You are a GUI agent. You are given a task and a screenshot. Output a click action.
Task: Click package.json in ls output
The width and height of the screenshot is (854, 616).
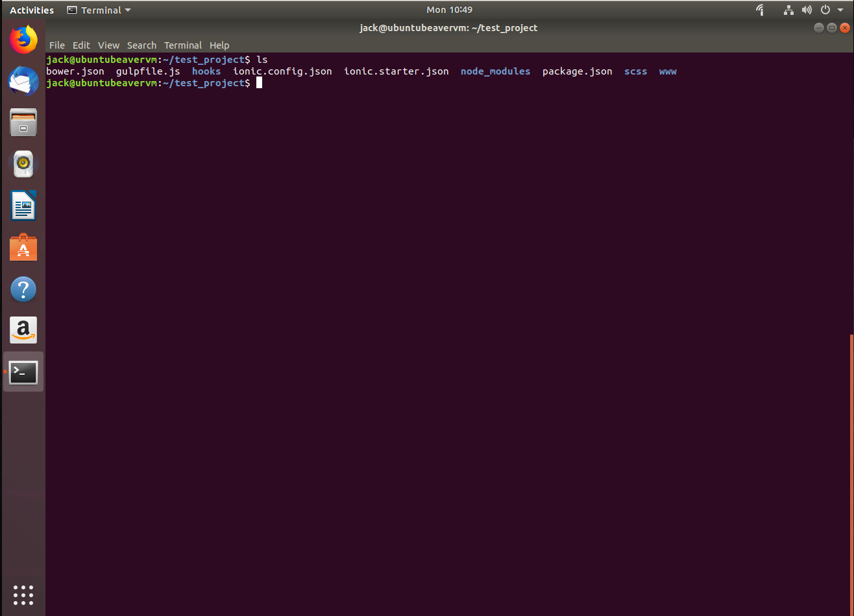coord(578,71)
